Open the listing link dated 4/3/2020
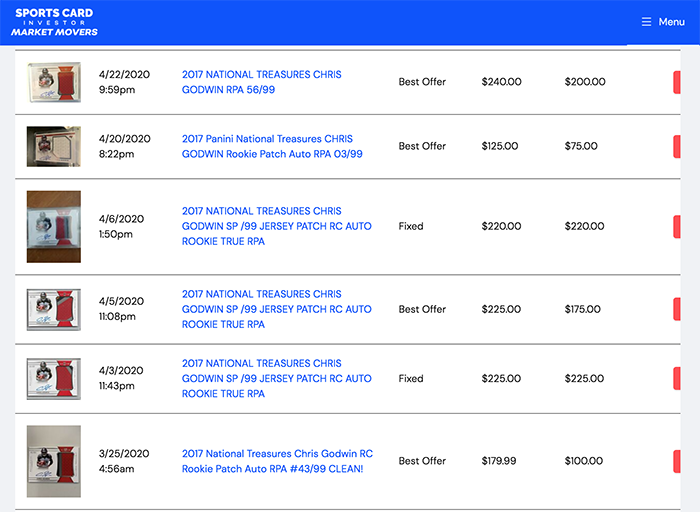The width and height of the screenshot is (700, 512). click(x=276, y=379)
